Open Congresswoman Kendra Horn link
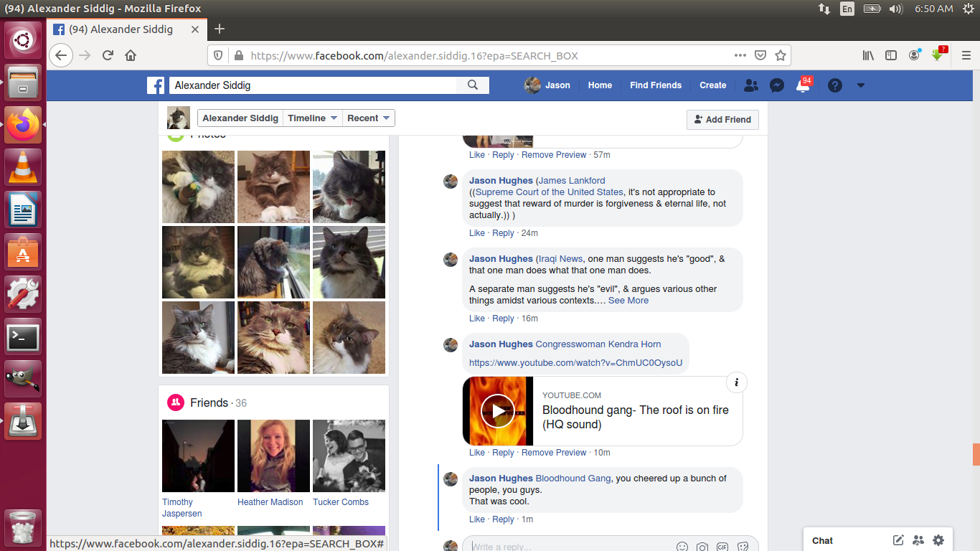 point(598,344)
